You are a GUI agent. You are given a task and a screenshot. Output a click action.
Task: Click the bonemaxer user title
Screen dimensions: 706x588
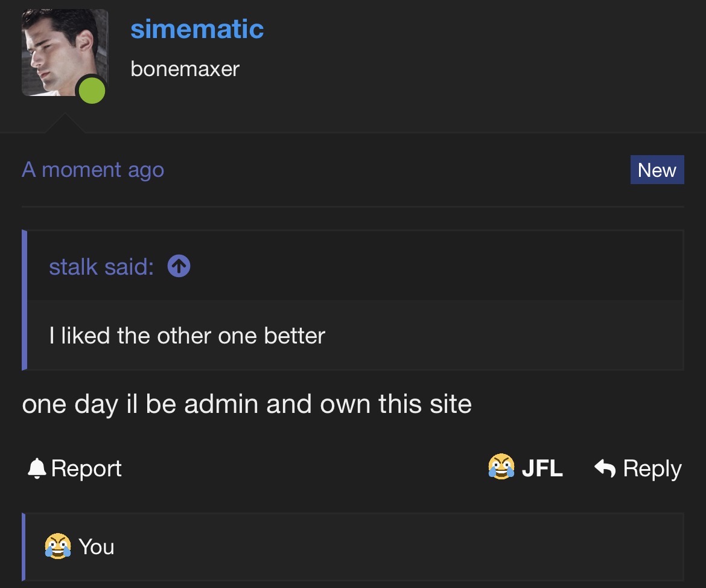pos(185,69)
